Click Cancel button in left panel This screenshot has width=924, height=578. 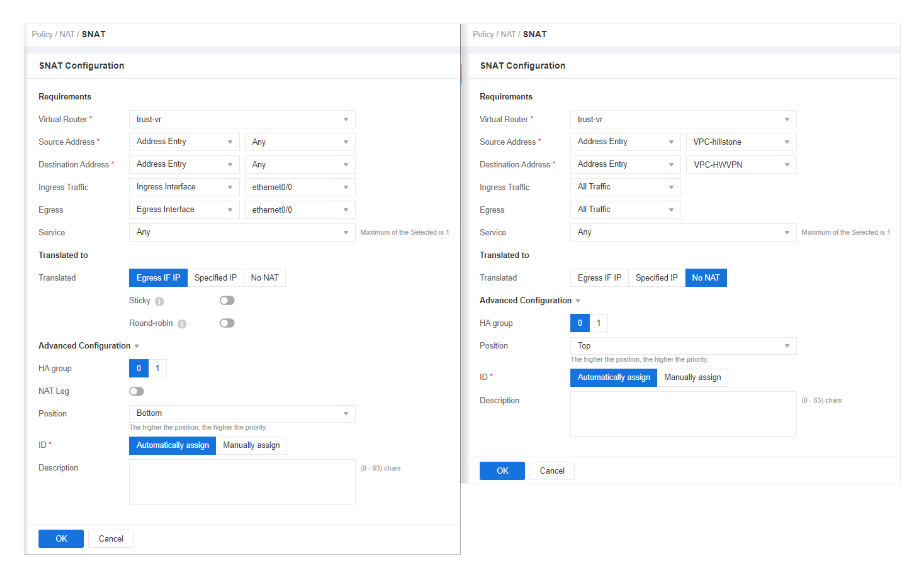click(111, 539)
